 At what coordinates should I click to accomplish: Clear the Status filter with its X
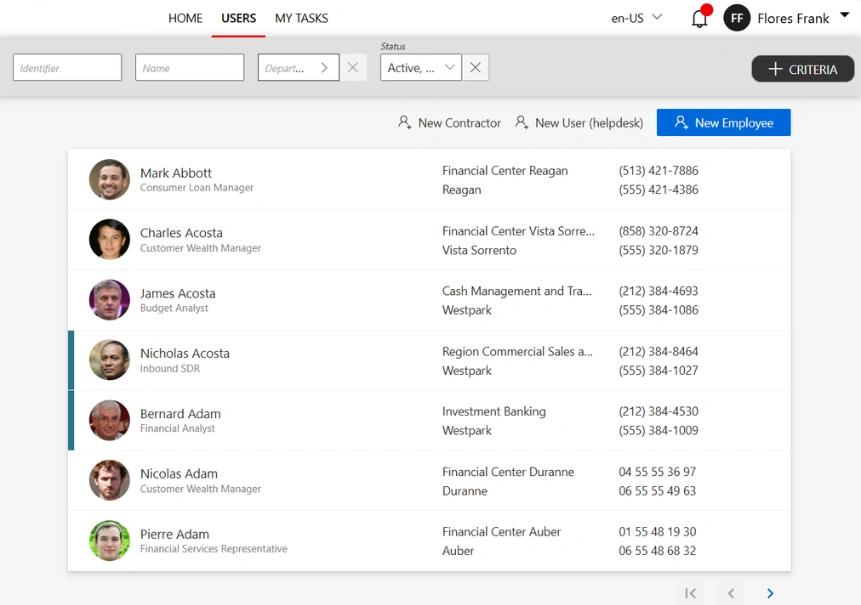click(x=475, y=67)
